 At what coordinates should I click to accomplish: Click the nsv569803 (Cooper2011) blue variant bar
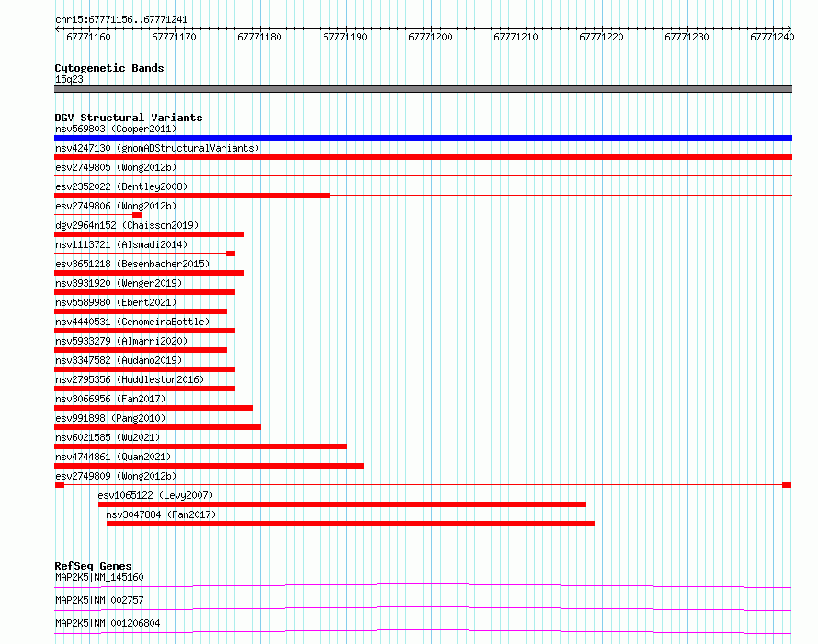(423, 138)
